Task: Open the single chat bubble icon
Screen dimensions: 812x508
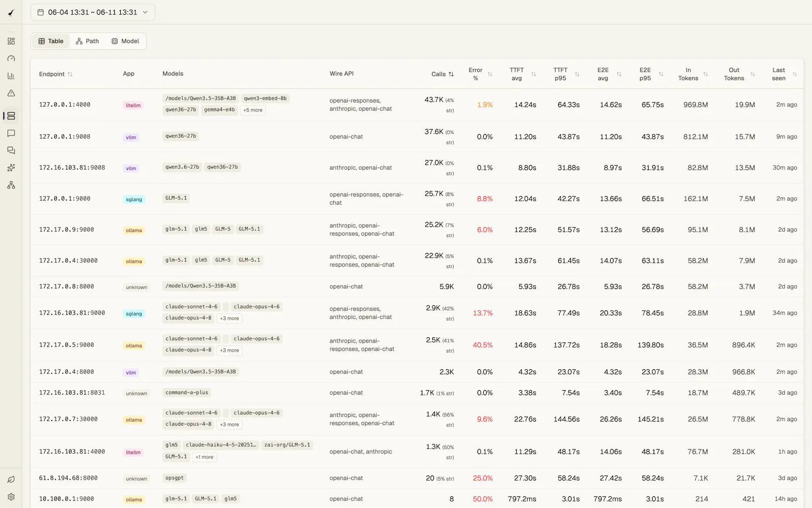Action: [x=11, y=133]
